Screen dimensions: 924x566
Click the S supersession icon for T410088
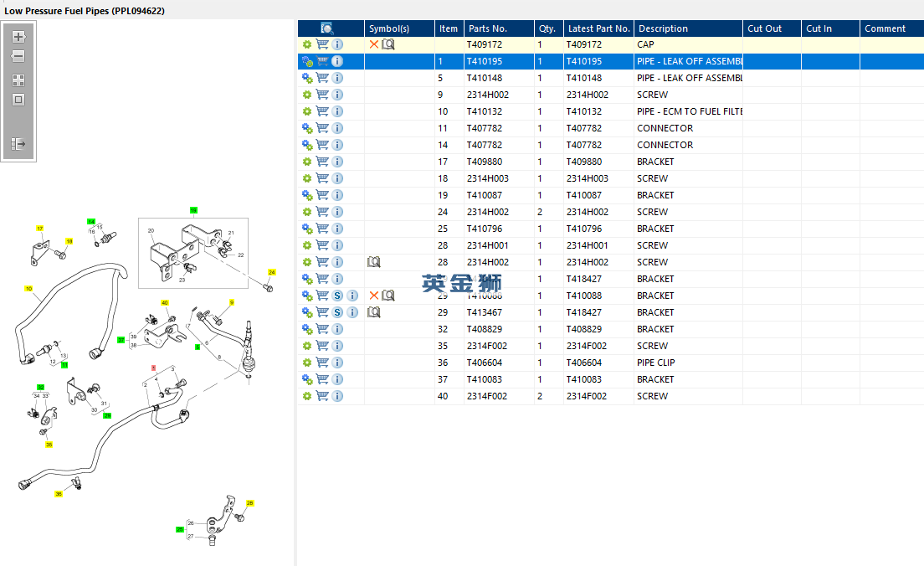[337, 296]
